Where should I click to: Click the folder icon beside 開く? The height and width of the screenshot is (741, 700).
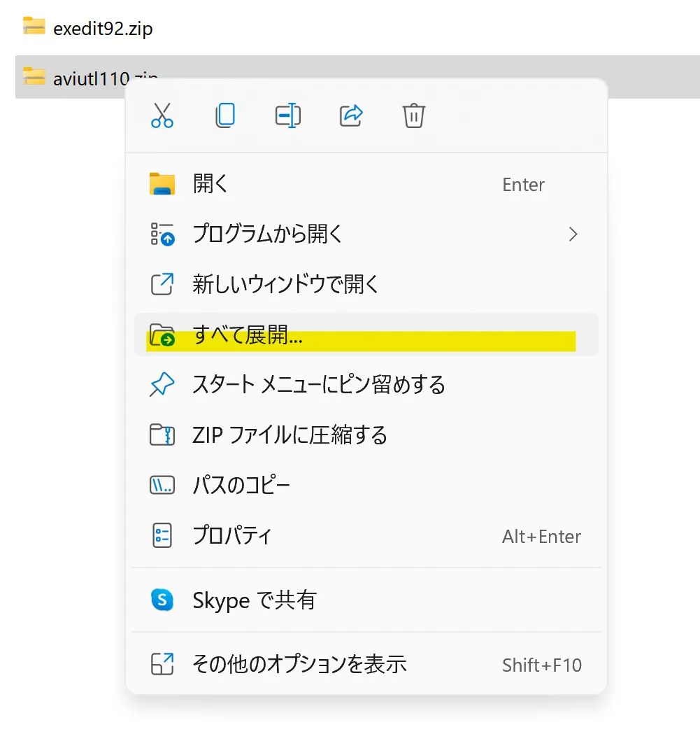coord(162,184)
